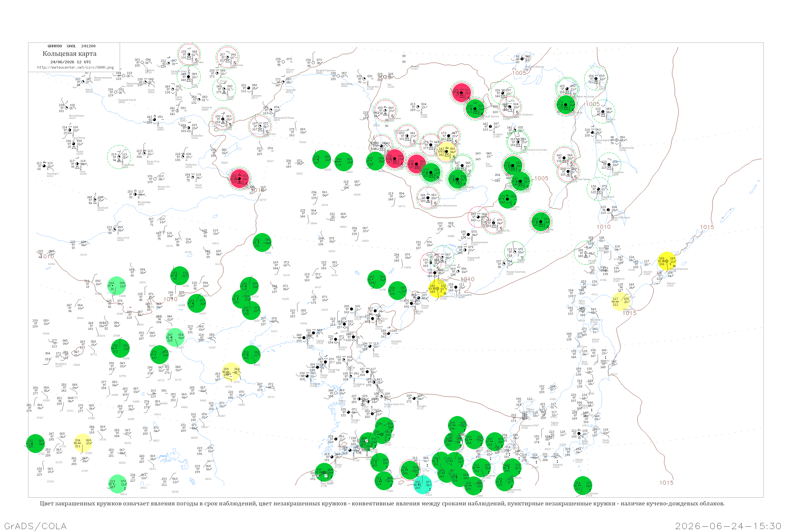Click the station label "Могоча"
The height and width of the screenshot is (532, 798).
click(290, 70)
